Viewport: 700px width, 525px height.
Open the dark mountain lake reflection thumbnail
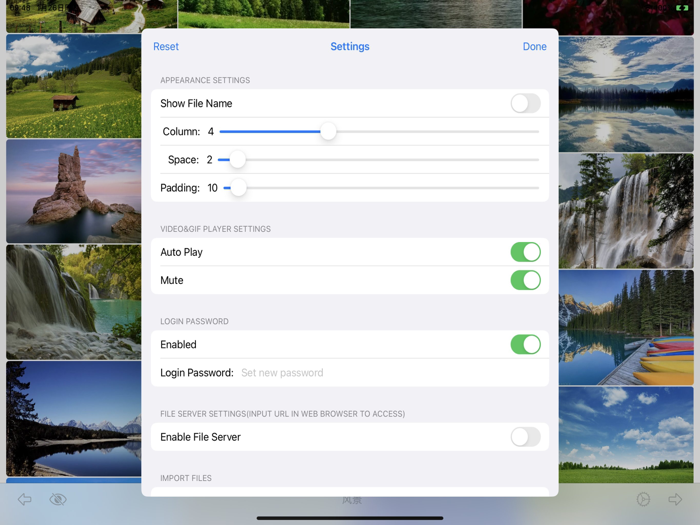pos(74,419)
